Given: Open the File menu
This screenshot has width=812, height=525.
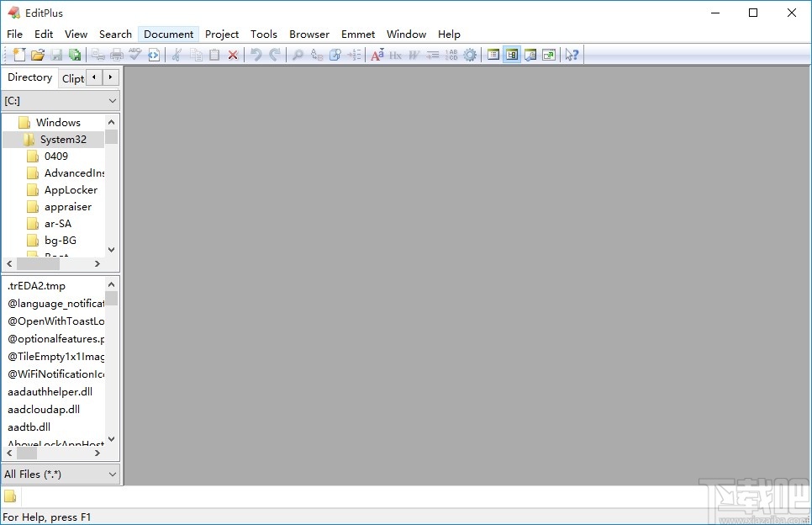Looking at the screenshot, I should (14, 34).
